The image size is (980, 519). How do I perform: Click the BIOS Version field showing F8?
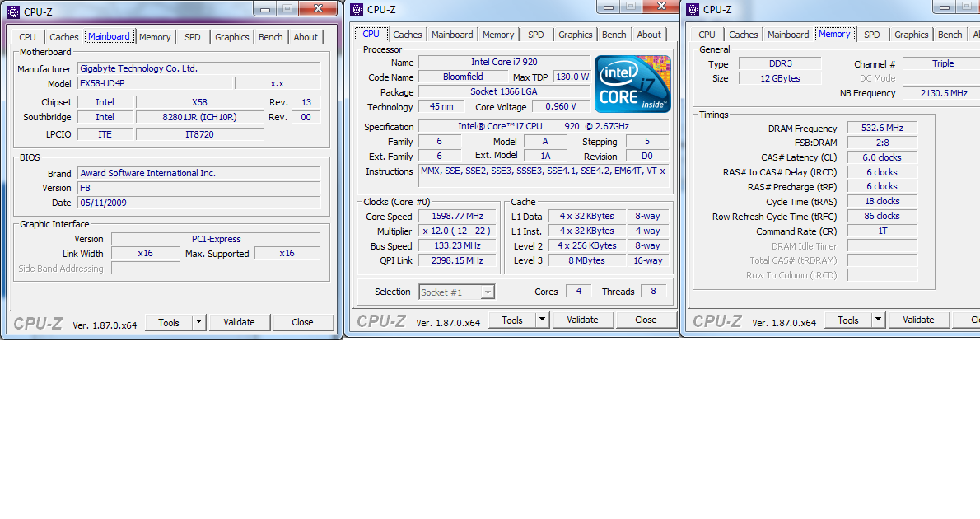point(198,188)
